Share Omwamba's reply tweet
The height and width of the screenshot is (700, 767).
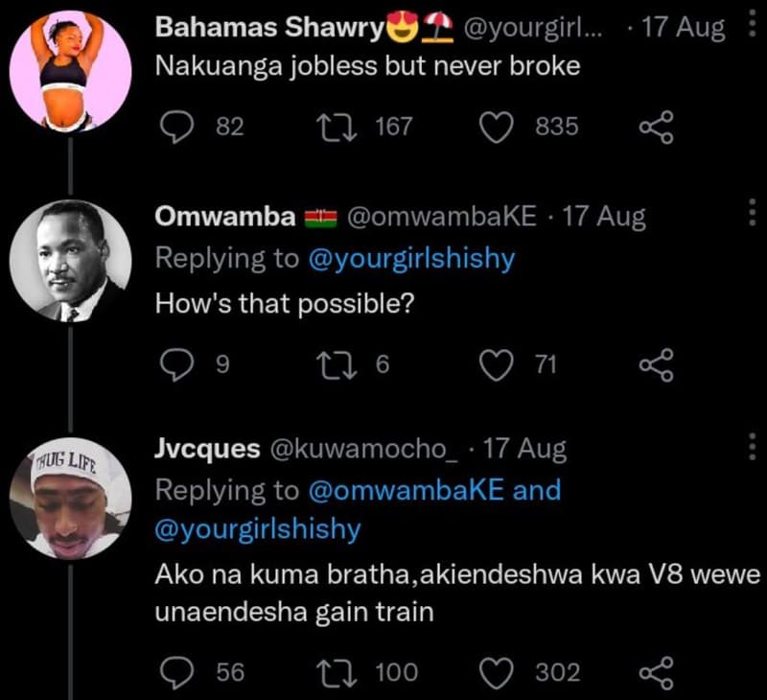(658, 364)
